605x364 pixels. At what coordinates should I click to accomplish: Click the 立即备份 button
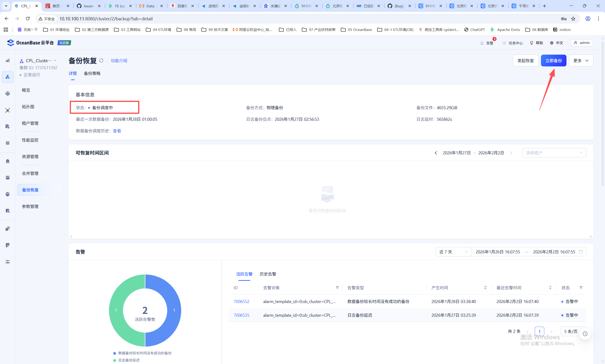[553, 61]
